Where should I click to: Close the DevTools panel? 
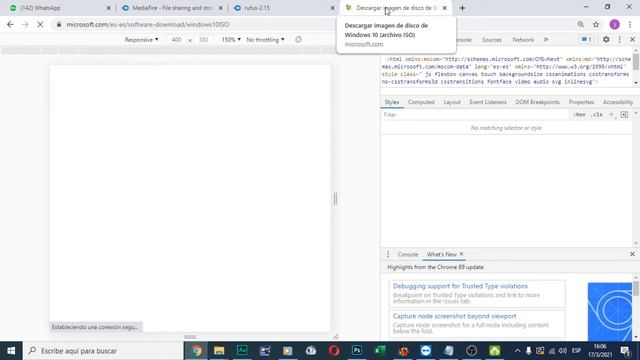pos(632,40)
